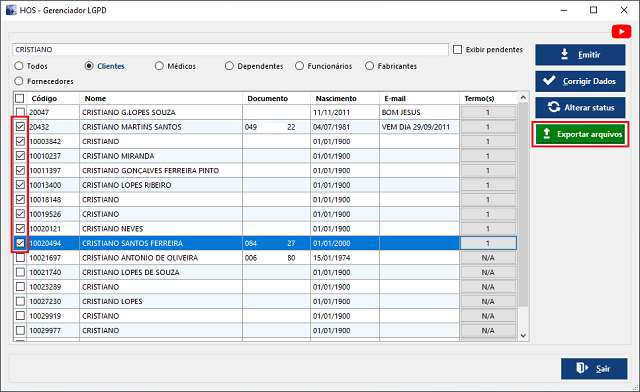This screenshot has width=640, height=392.
Task: Uncheck the checkbox for CRISTIANO SANTOS FERREIRA
Action: click(20, 243)
